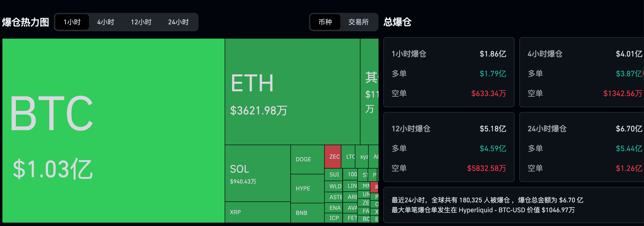
Task: Click the red ZEC tile
Action: tap(333, 156)
